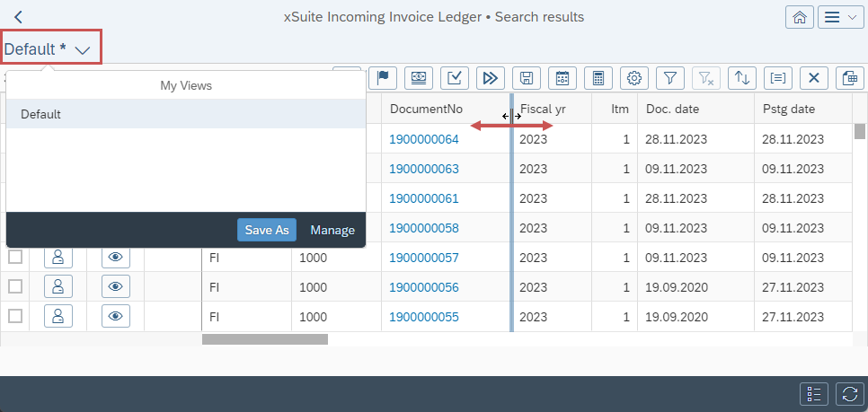The image size is (868, 412).
Task: Open document link 1900000064
Action: 423,139
